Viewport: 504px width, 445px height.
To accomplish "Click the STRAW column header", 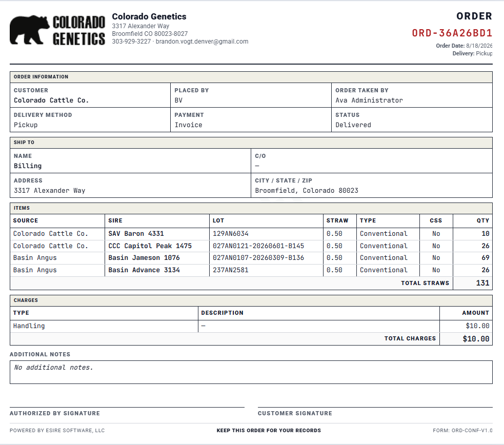I will [x=337, y=220].
